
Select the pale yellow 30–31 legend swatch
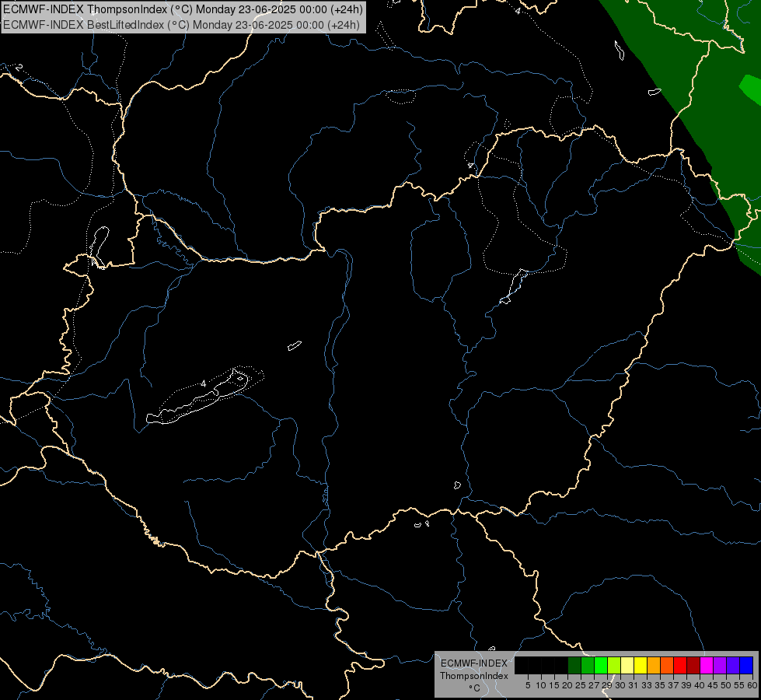(627, 665)
